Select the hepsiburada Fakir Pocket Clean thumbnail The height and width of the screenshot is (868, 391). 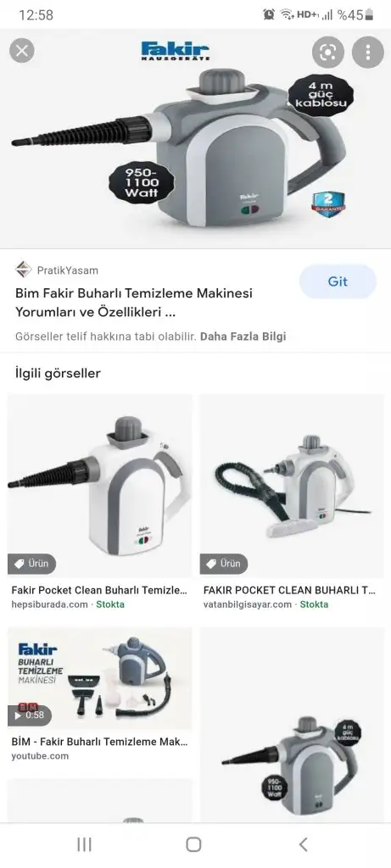[100, 486]
